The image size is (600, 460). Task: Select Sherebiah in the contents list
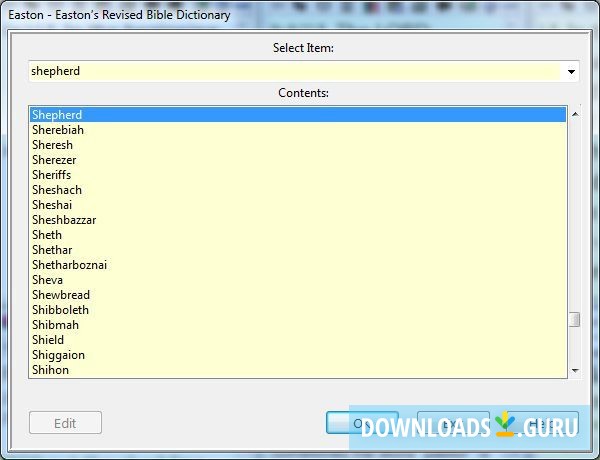pyautogui.click(x=298, y=130)
